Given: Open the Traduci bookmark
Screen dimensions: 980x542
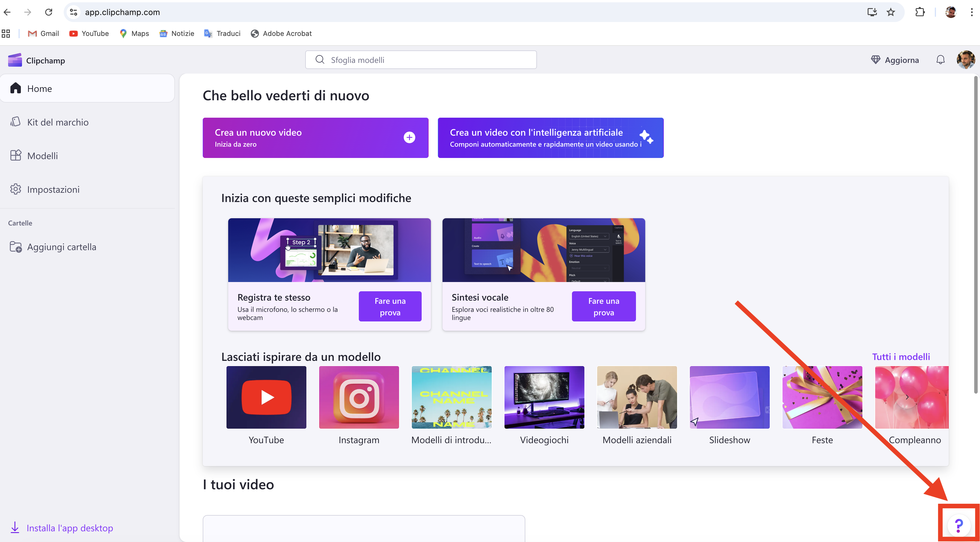Looking at the screenshot, I should click(x=222, y=34).
